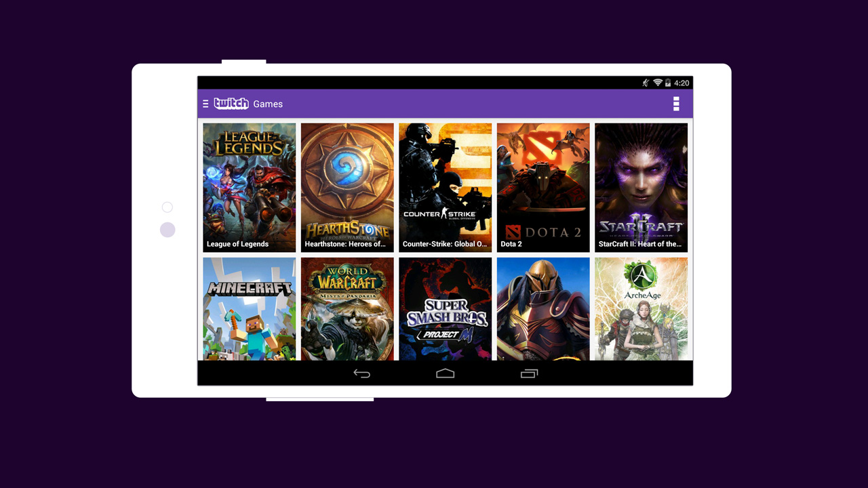868x488 pixels.
Task: Click the muted ringer status icon
Action: point(646,82)
